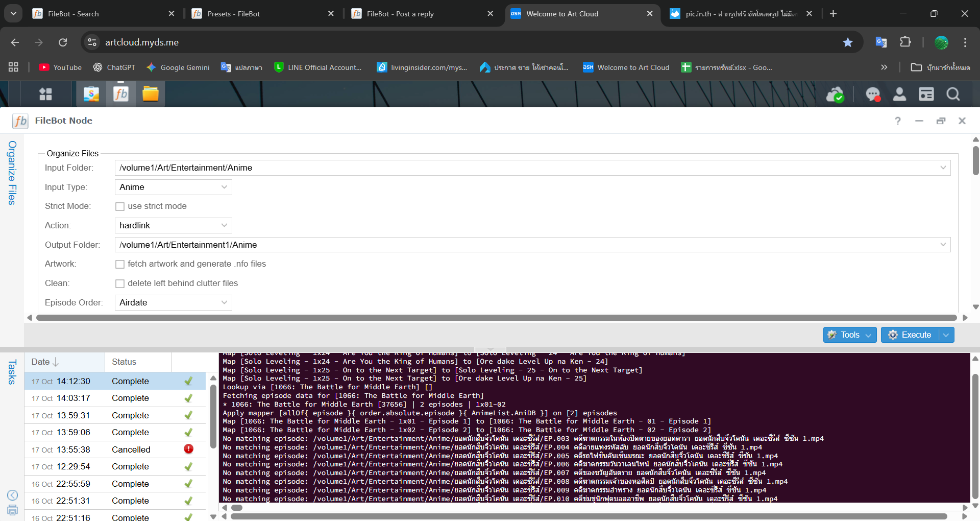
Task: Open DSM notifications speech bubble icon
Action: pos(873,94)
